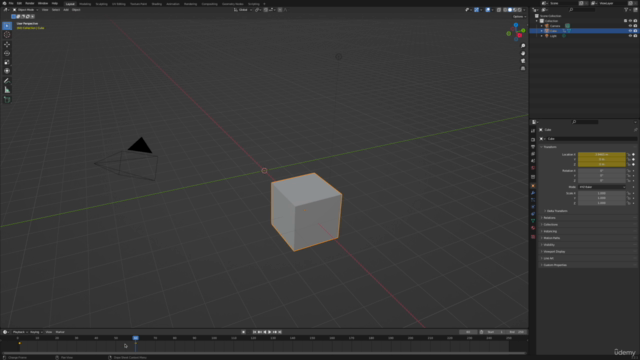640x360 pixels.
Task: Jump to the timeline start frame button
Action: pyautogui.click(x=255, y=332)
